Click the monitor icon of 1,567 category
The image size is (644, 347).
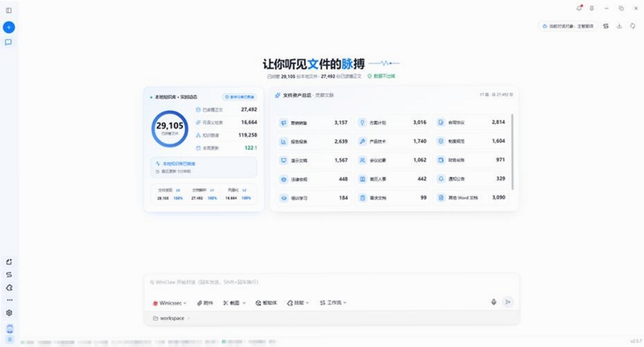pos(283,160)
